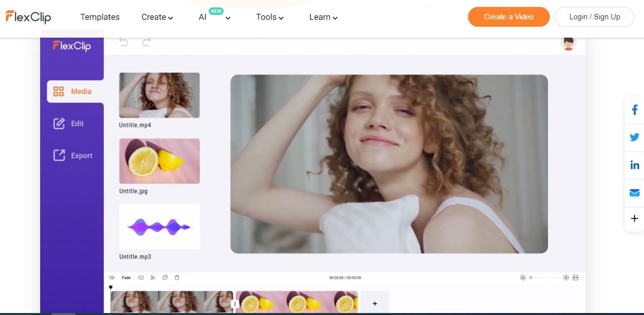Open the FlexClip home logo
This screenshot has height=315, width=644.
coord(28,17)
